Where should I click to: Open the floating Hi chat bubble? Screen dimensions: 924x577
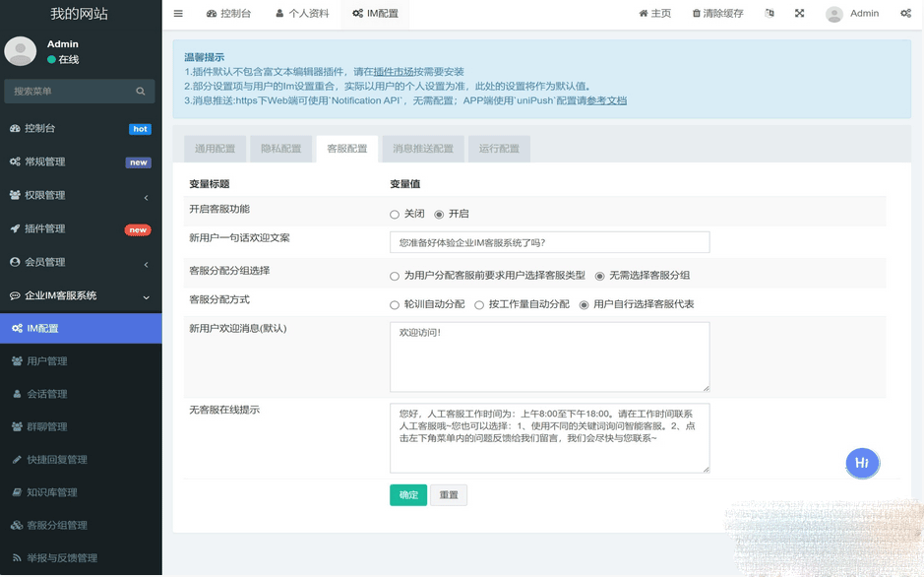click(x=862, y=463)
